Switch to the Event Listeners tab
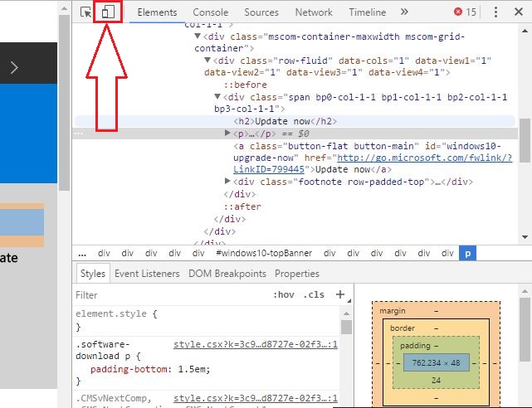Image resolution: width=532 pixels, height=408 pixels. (x=147, y=274)
